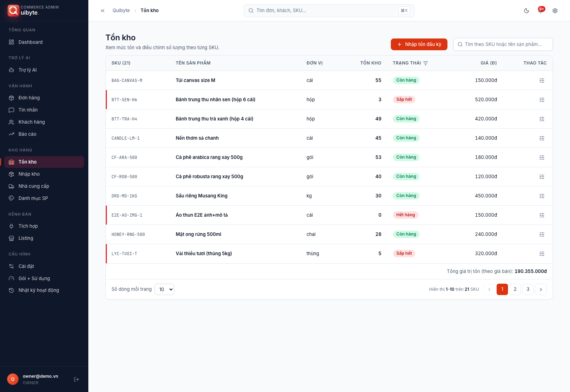
Task: Open notifications bell with 9+ badge
Action: point(541,11)
